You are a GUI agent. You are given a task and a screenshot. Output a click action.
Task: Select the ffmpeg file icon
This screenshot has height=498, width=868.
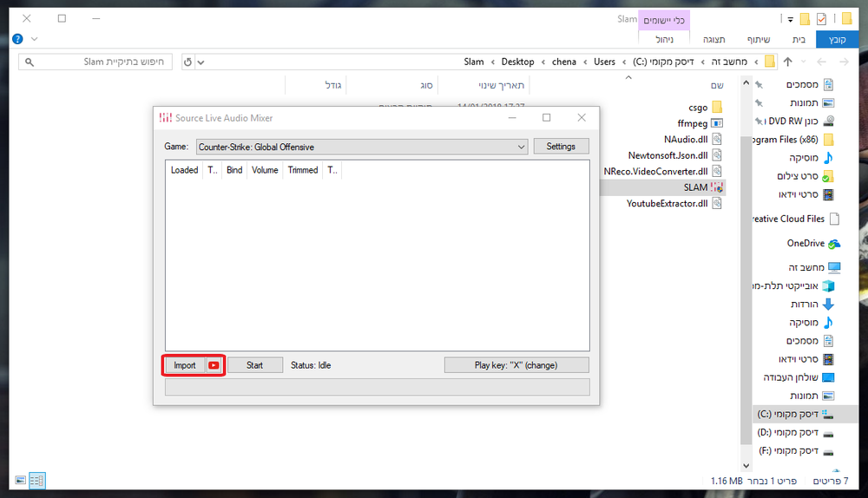717,123
